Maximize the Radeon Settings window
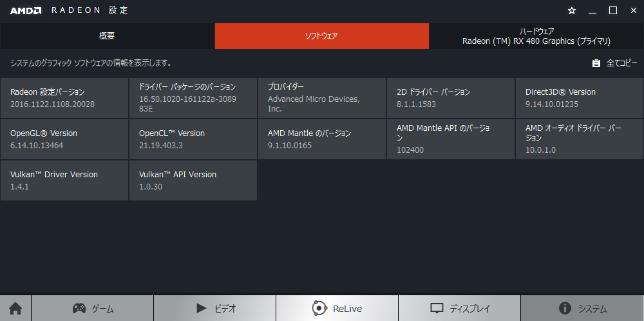The image size is (644, 321). click(x=613, y=11)
